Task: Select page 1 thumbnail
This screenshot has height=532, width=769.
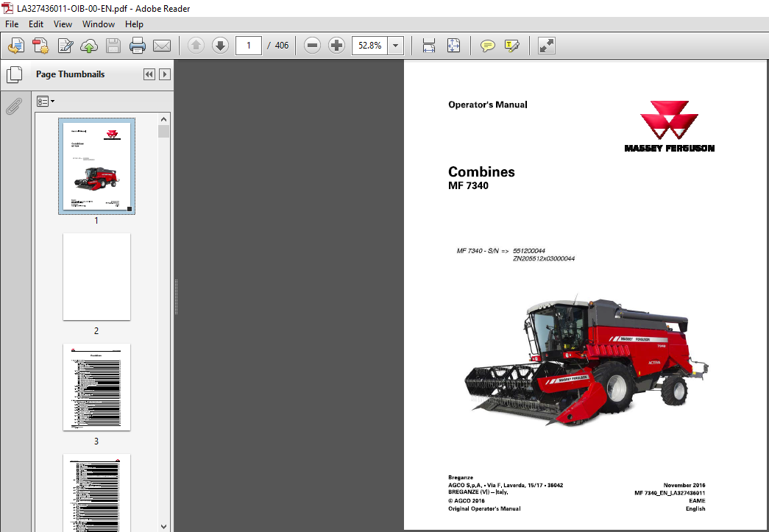Action: coord(96,166)
